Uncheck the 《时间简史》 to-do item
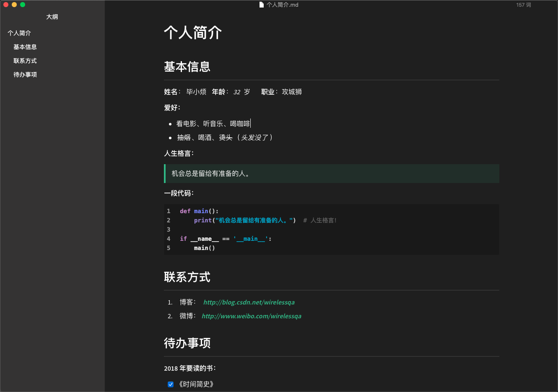The width and height of the screenshot is (558, 392). click(x=170, y=384)
